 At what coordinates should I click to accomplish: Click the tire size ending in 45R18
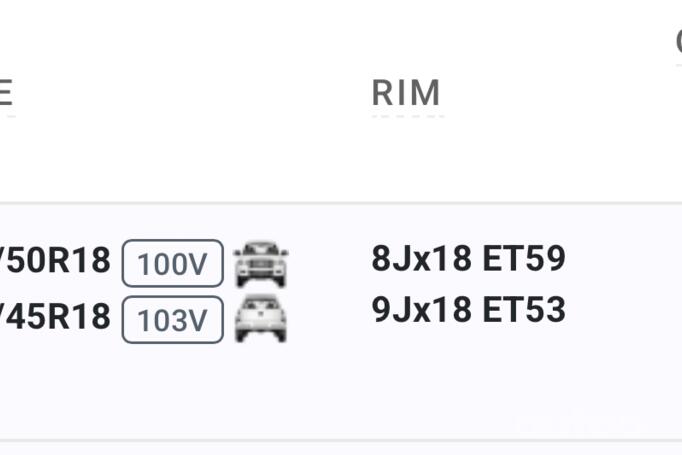[x=57, y=317]
